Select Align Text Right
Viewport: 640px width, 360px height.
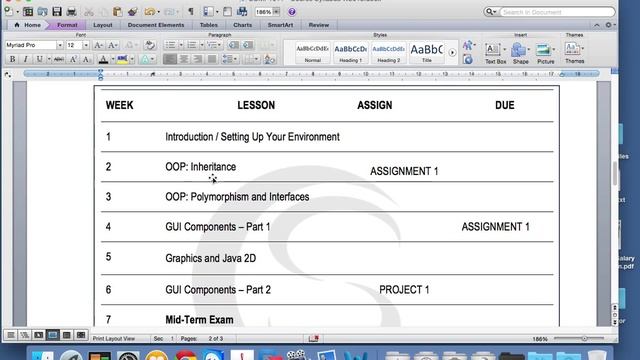198,60
